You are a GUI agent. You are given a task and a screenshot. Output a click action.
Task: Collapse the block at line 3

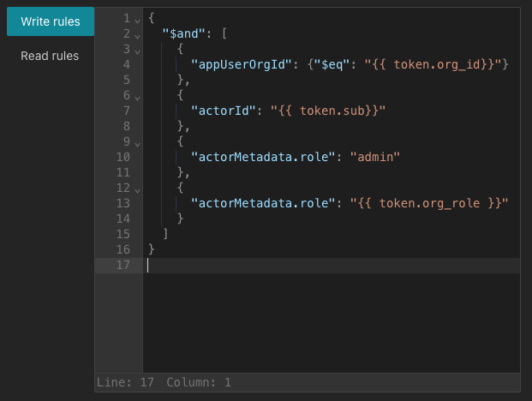click(x=137, y=52)
